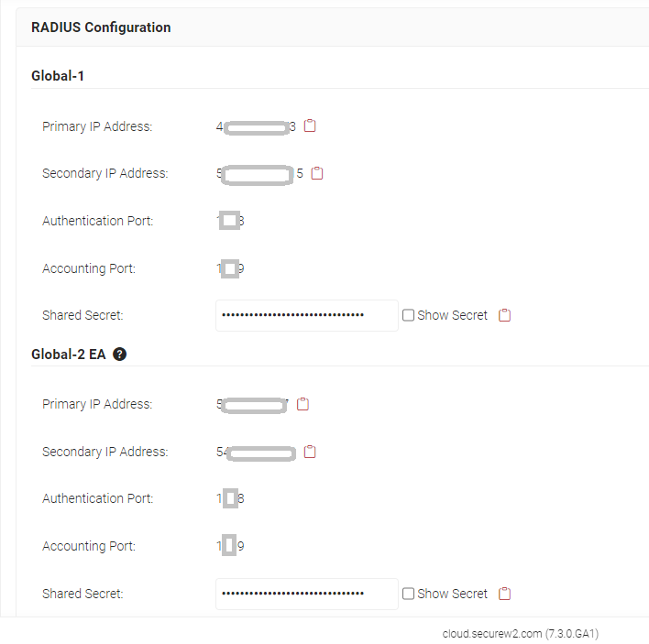Select the Global-2 EA section heading
The height and width of the screenshot is (644, 649).
tap(69, 355)
